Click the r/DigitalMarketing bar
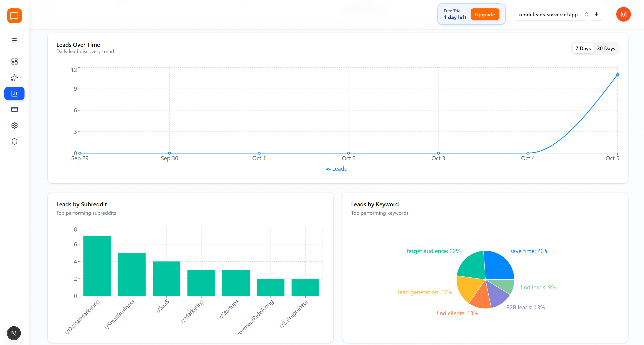This screenshot has width=644, height=345. [x=97, y=266]
